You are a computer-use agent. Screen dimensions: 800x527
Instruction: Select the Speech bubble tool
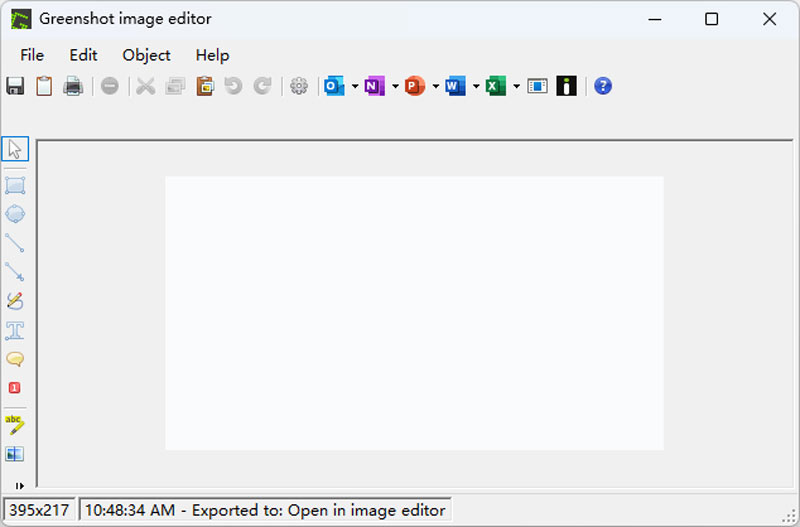click(x=15, y=358)
